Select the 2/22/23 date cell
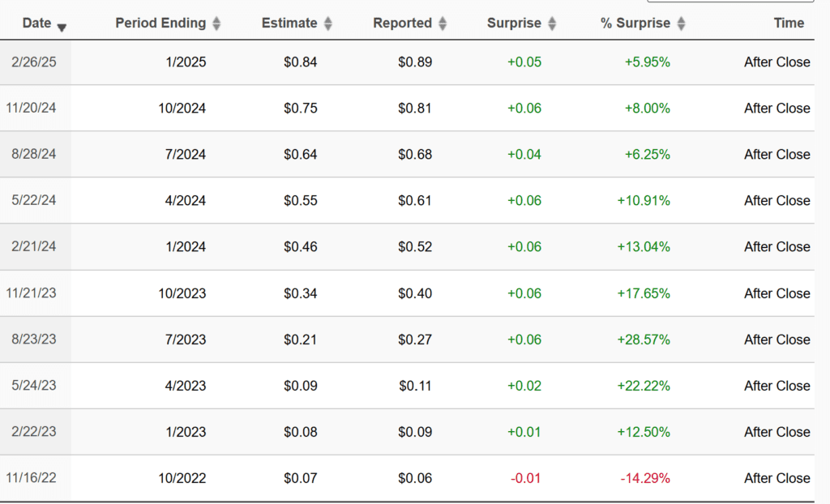 pos(34,431)
